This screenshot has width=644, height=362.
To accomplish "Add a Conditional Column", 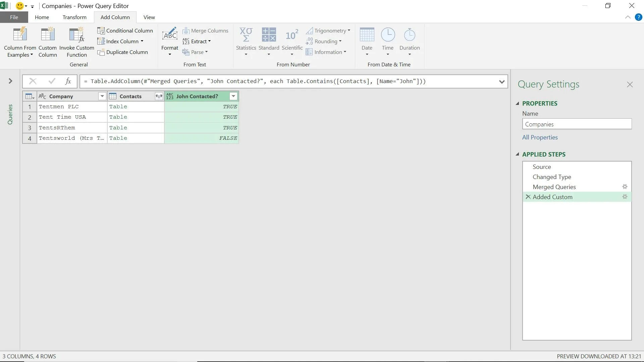I will [x=125, y=31].
